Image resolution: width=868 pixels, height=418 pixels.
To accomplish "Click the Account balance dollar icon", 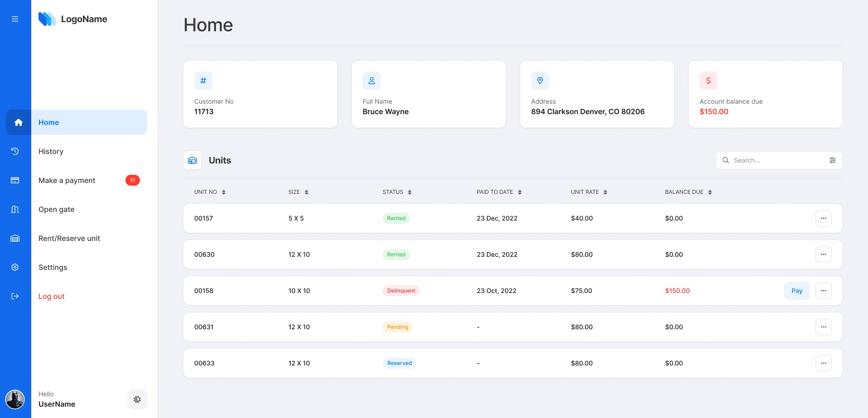I will coord(709,81).
